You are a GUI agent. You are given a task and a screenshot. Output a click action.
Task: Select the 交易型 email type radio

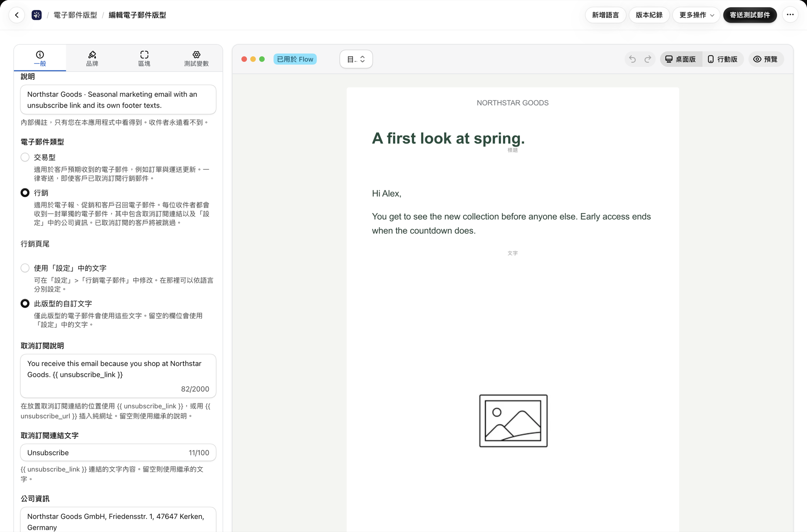(x=25, y=157)
